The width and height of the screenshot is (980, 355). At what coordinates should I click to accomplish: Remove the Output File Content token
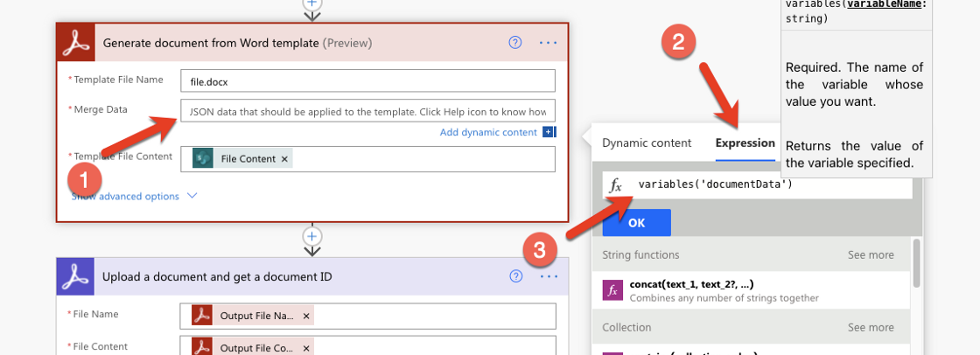[x=306, y=349]
